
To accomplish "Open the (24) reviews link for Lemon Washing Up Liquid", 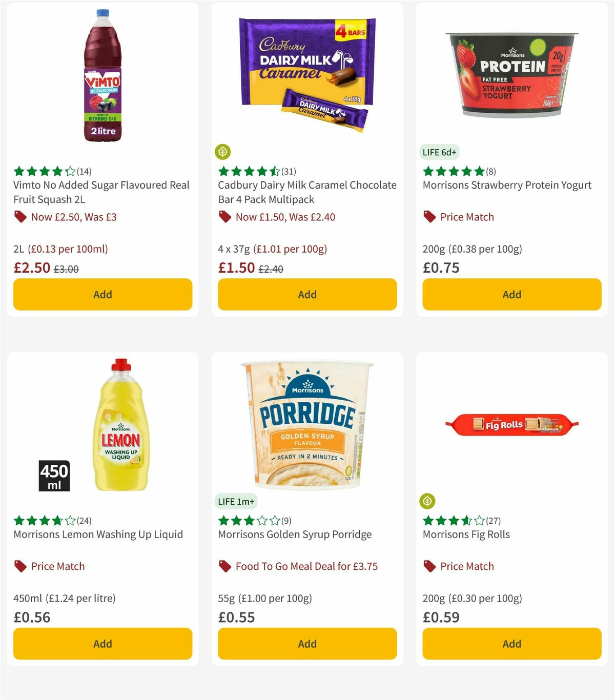I will [84, 520].
